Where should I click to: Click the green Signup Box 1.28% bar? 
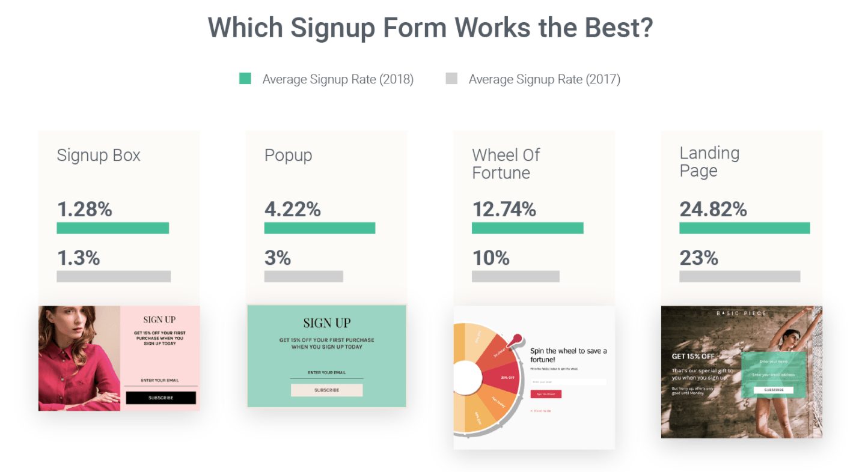(x=112, y=228)
